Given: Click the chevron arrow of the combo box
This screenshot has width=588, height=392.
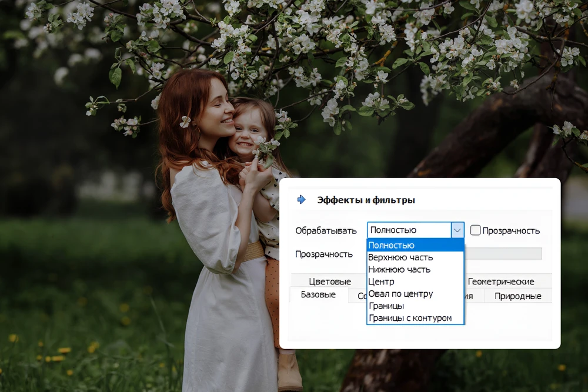Looking at the screenshot, I should click(458, 230).
